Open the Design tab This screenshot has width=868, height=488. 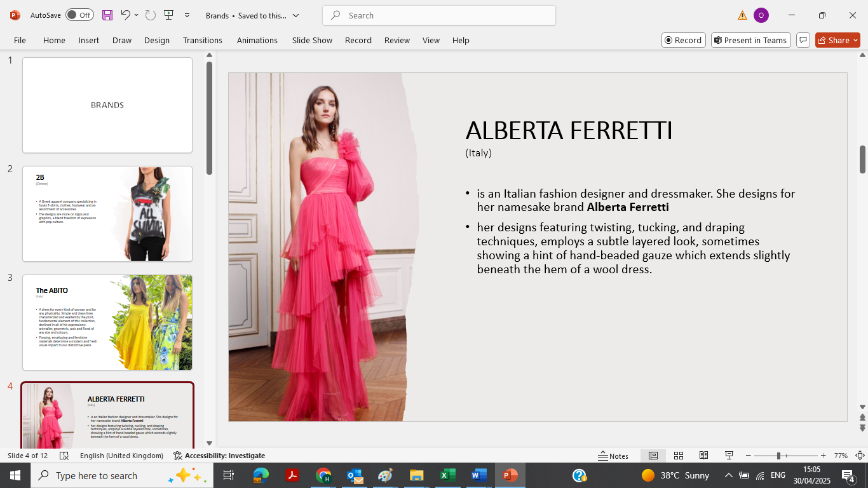pos(156,40)
